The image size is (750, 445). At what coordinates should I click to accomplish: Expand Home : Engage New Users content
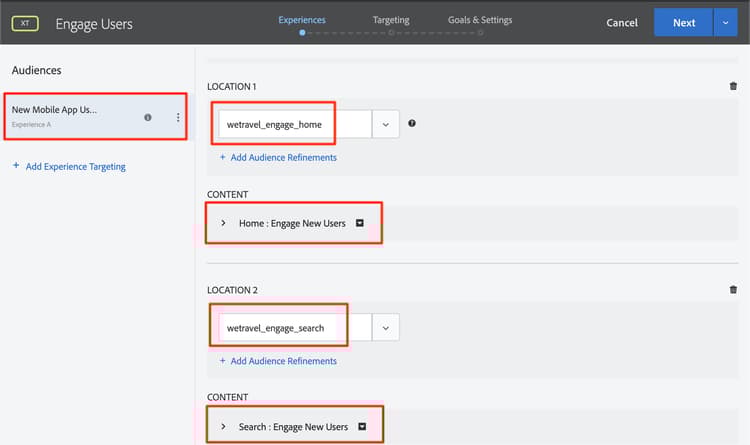coord(223,223)
